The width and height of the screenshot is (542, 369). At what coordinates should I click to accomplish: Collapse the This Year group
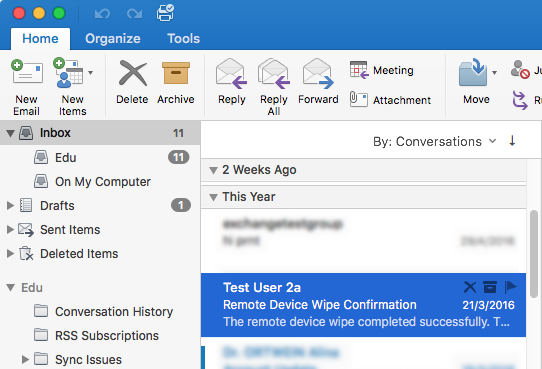click(x=213, y=197)
